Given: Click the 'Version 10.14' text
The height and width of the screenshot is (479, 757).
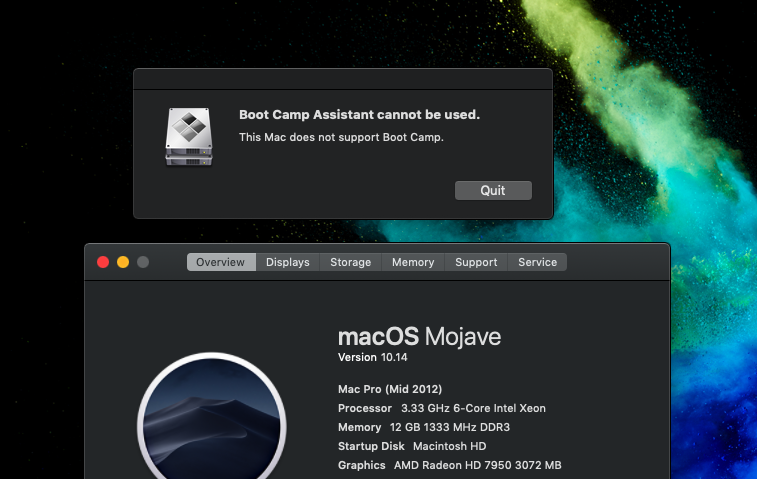Looking at the screenshot, I should point(373,357).
